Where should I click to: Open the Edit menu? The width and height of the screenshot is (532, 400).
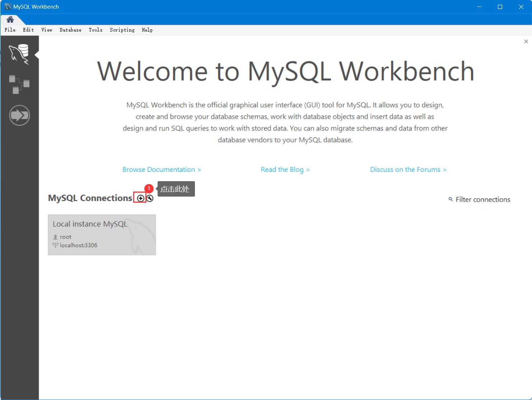point(28,30)
